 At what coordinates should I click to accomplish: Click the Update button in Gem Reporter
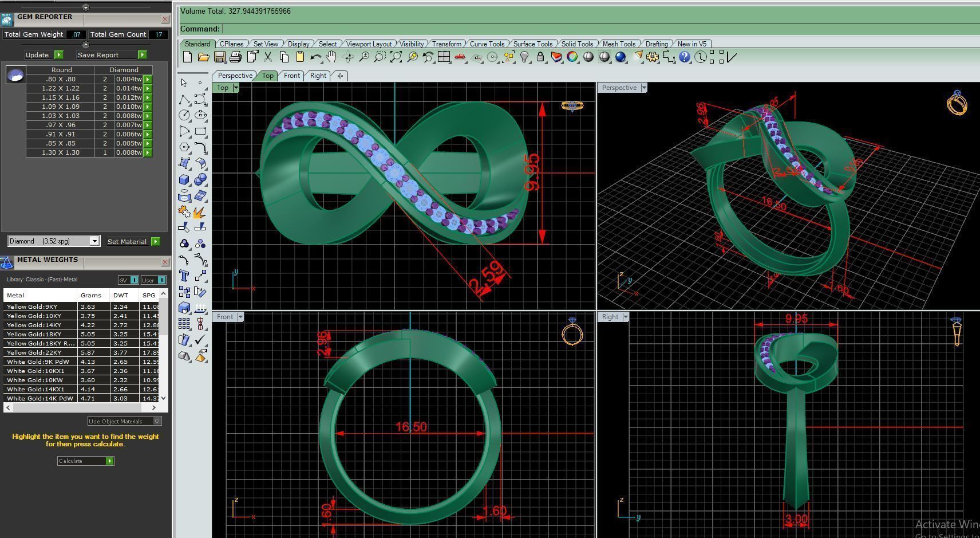point(43,55)
